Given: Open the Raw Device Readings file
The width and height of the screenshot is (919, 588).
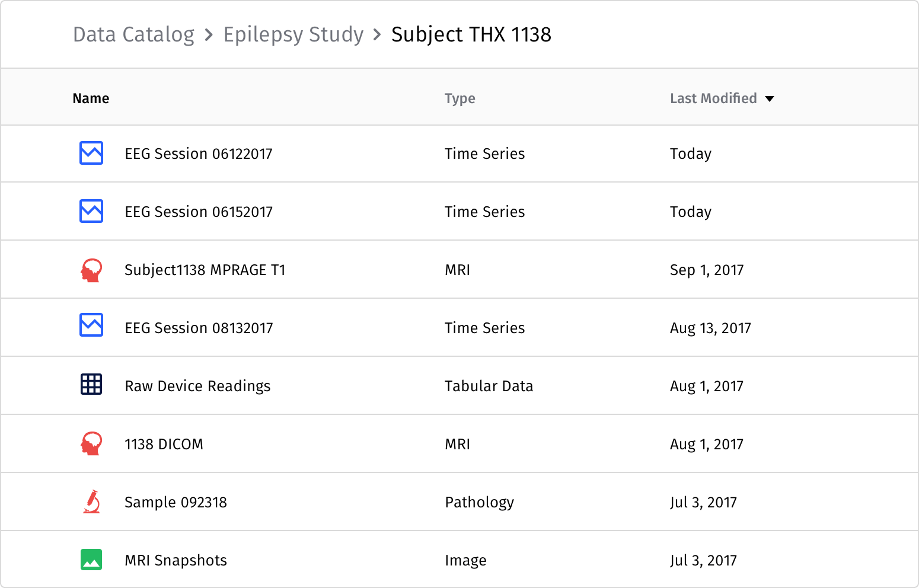Looking at the screenshot, I should (x=197, y=386).
